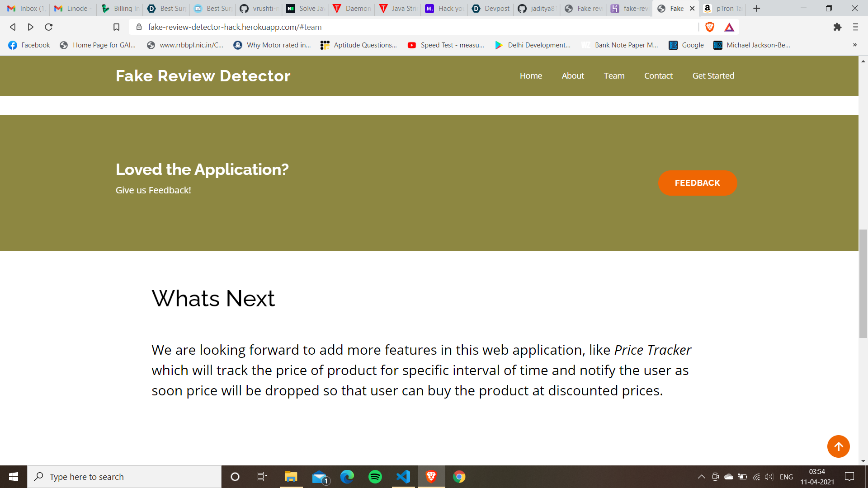Click the page vertical scrollbar thumb
Screen dimensions: 868x488
(863, 283)
